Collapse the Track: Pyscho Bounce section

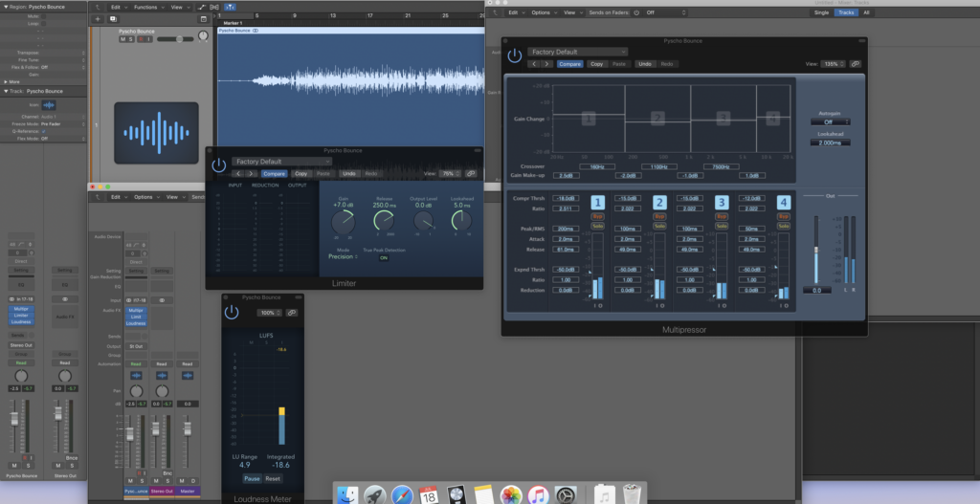[7, 91]
